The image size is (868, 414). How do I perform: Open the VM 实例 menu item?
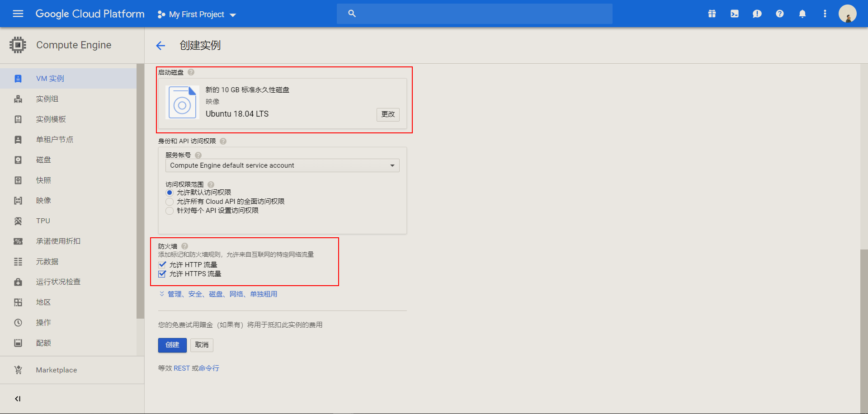click(x=68, y=79)
